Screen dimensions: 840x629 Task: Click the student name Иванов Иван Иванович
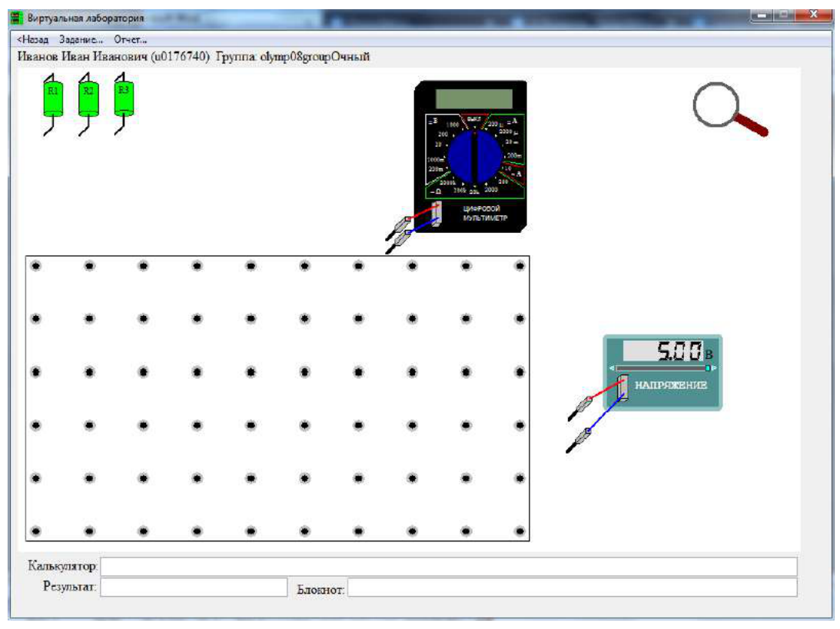(82, 57)
